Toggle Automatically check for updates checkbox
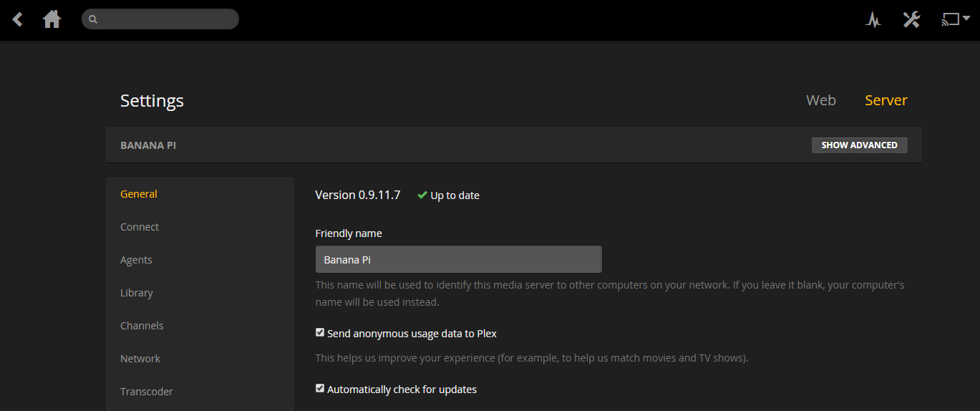The image size is (980, 411). click(320, 389)
